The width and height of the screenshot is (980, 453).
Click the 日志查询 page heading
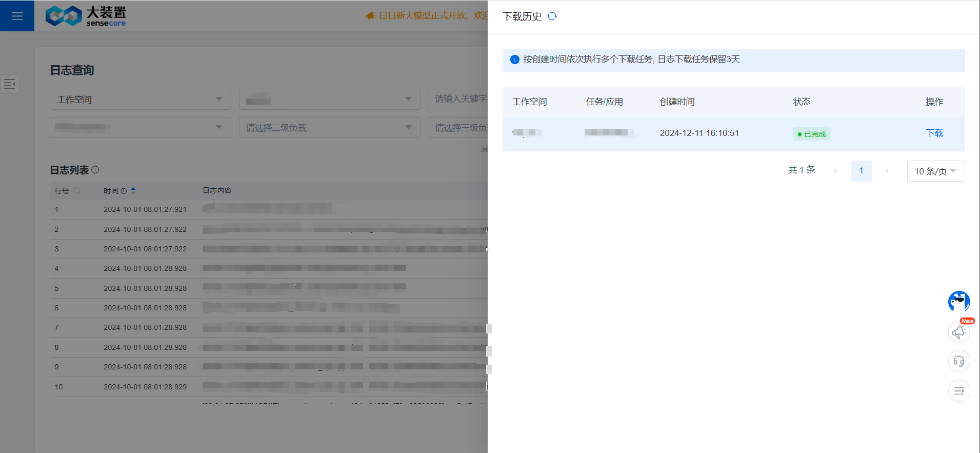pos(72,70)
